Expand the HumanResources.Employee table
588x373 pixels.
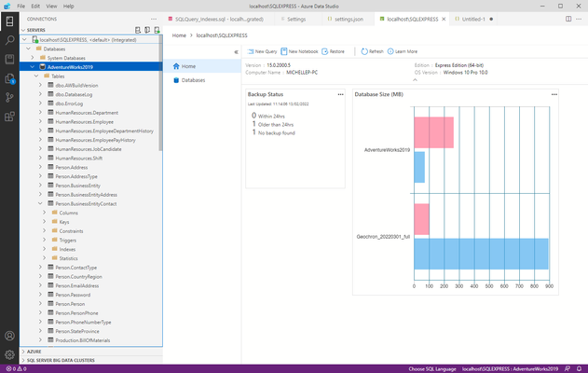[x=40, y=121]
